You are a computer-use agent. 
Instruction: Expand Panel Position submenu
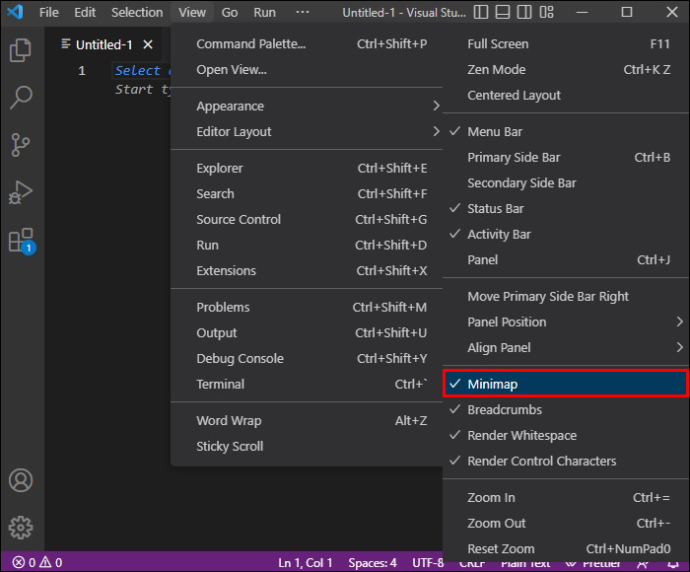point(565,322)
